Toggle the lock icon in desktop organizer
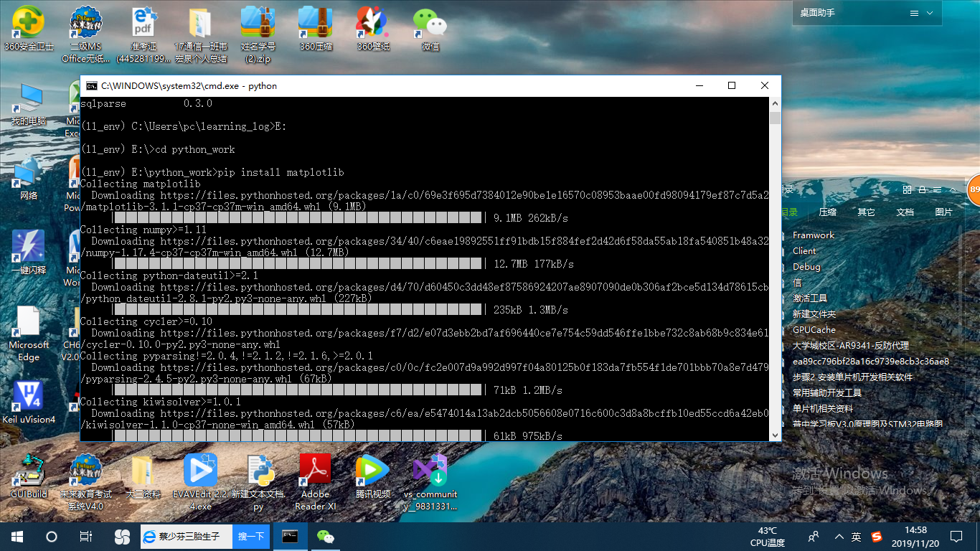 point(921,189)
